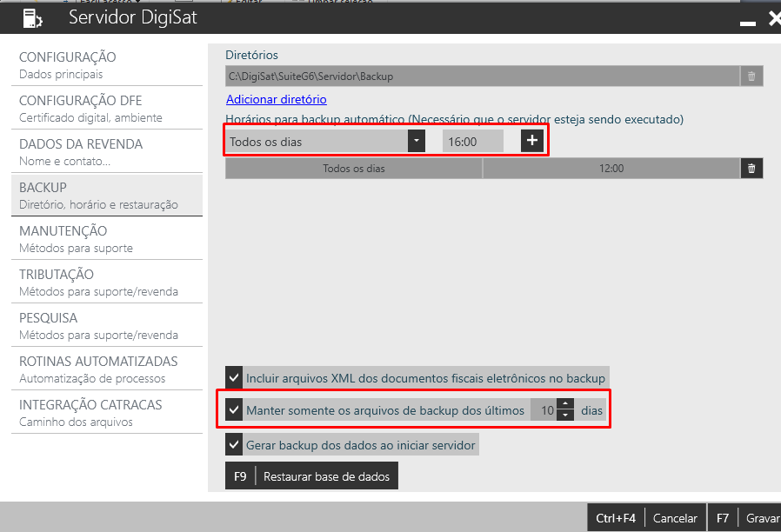Toggle keeping only recent backup files

pos(234,410)
